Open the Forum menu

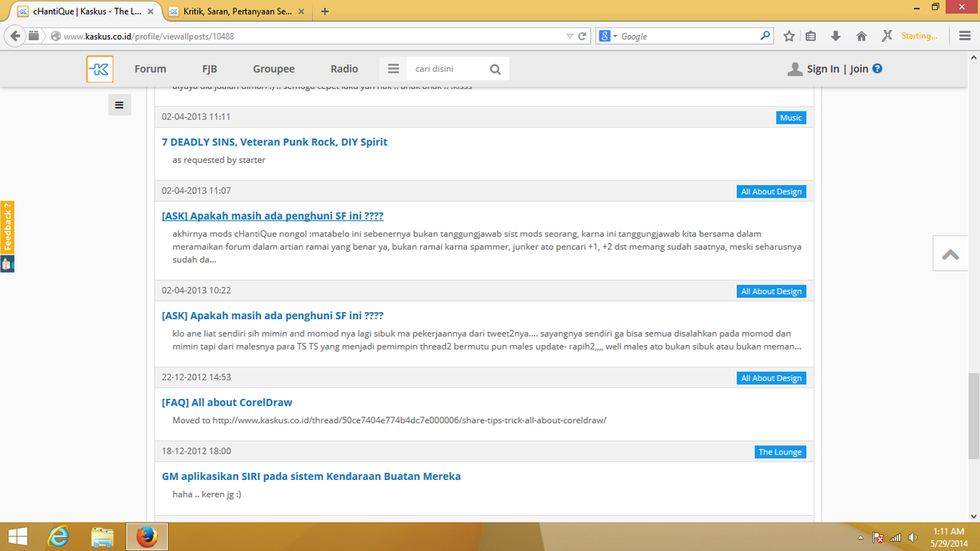[x=150, y=69]
